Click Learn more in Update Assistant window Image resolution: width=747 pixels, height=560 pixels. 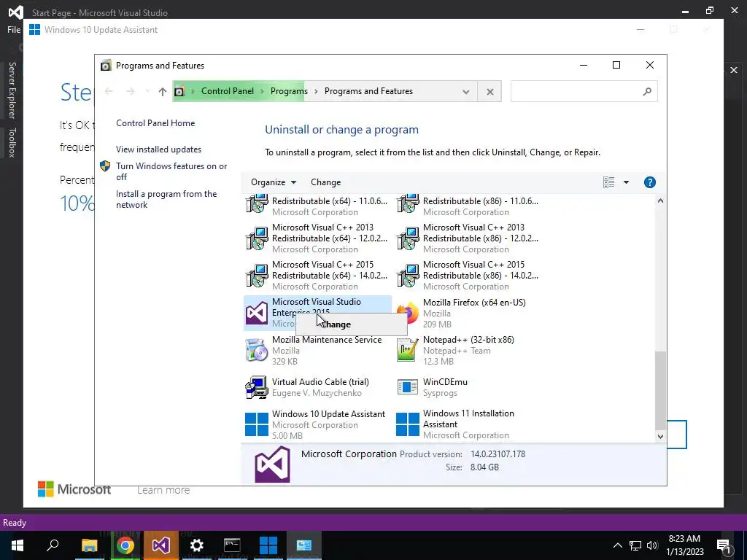pyautogui.click(x=163, y=490)
